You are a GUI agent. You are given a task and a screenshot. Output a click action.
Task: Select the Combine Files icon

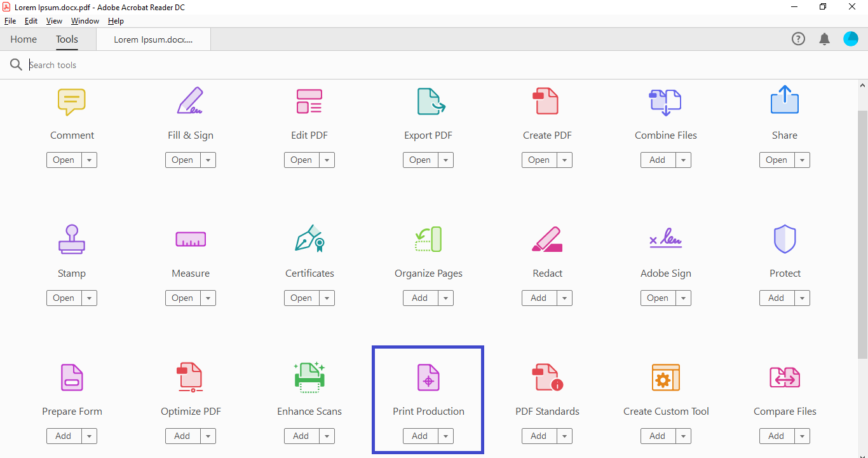(665, 102)
